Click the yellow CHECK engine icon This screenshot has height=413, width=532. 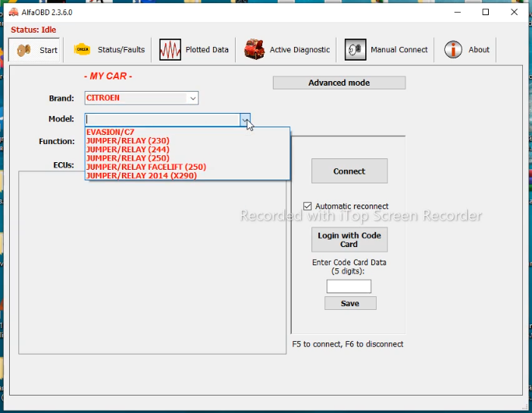[x=82, y=49]
